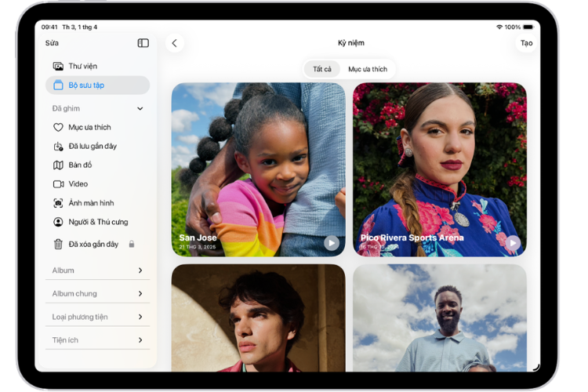Click the Bộ sưu tập blue icon
This screenshot has height=392, width=588.
58,85
